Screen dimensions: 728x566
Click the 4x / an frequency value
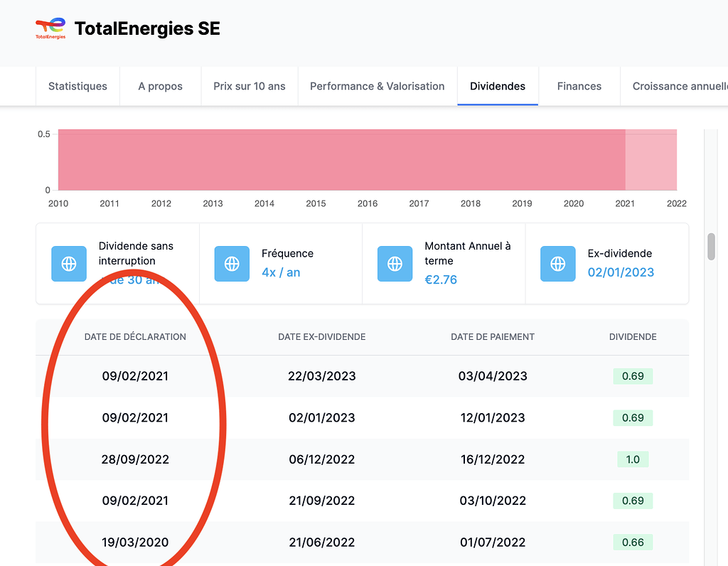(x=281, y=272)
